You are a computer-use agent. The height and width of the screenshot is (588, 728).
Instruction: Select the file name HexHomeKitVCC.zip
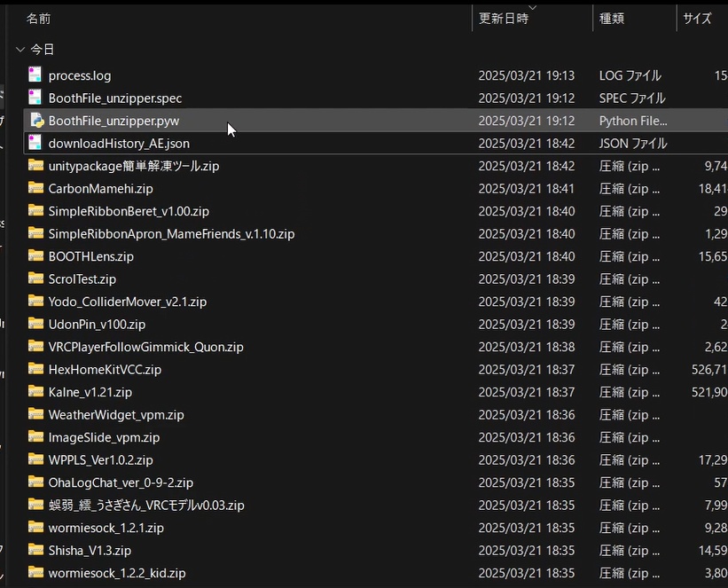105,370
